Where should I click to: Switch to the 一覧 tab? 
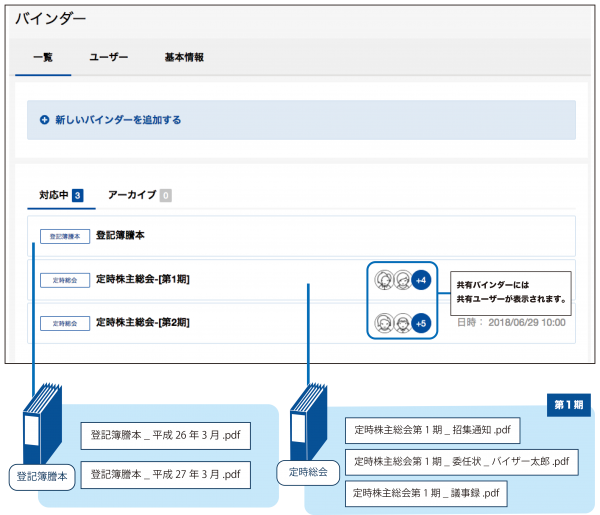43,58
